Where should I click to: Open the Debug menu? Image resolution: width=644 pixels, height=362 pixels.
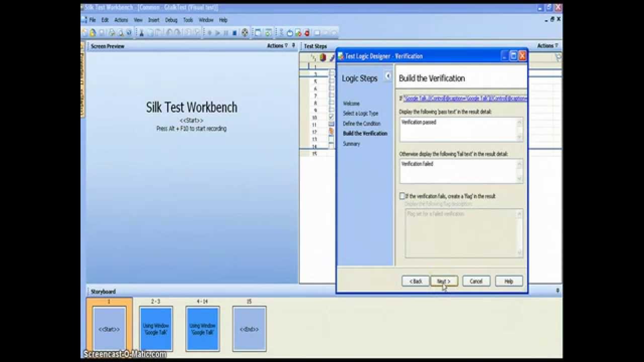click(171, 20)
